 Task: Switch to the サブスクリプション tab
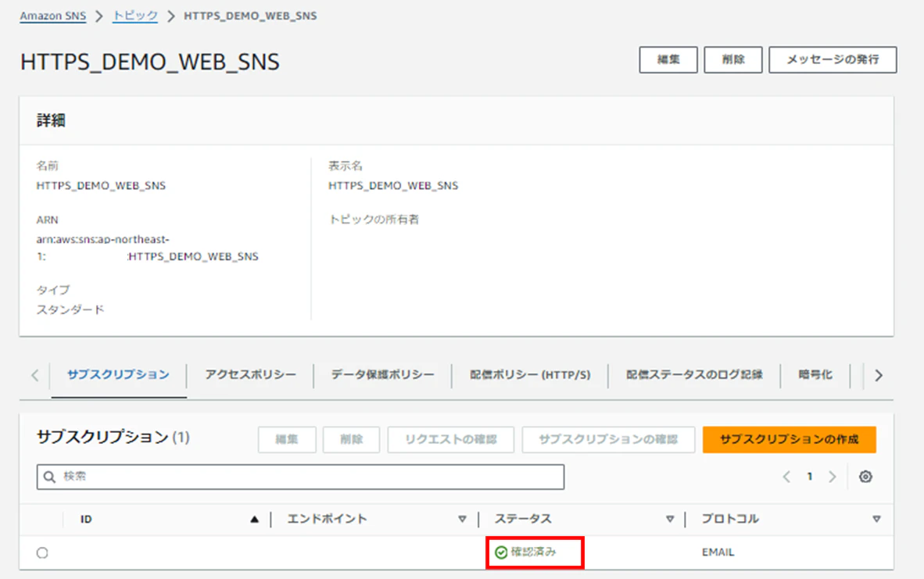[119, 374]
